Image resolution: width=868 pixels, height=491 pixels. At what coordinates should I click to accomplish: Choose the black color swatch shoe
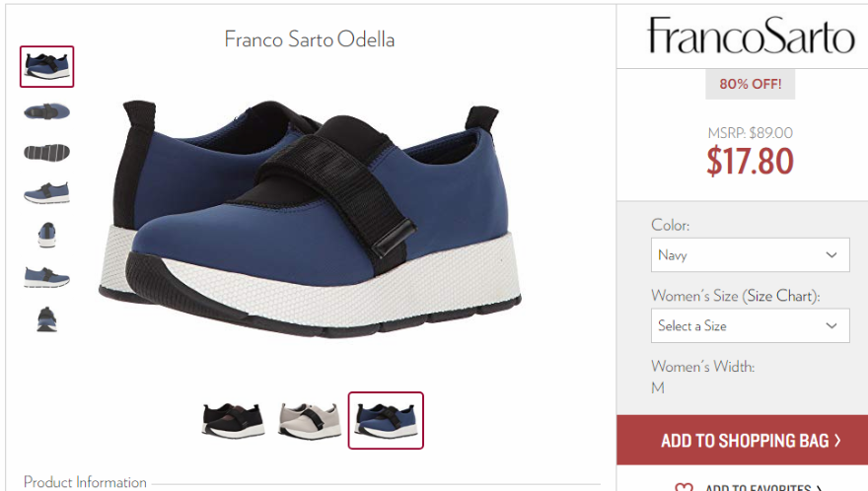click(233, 421)
